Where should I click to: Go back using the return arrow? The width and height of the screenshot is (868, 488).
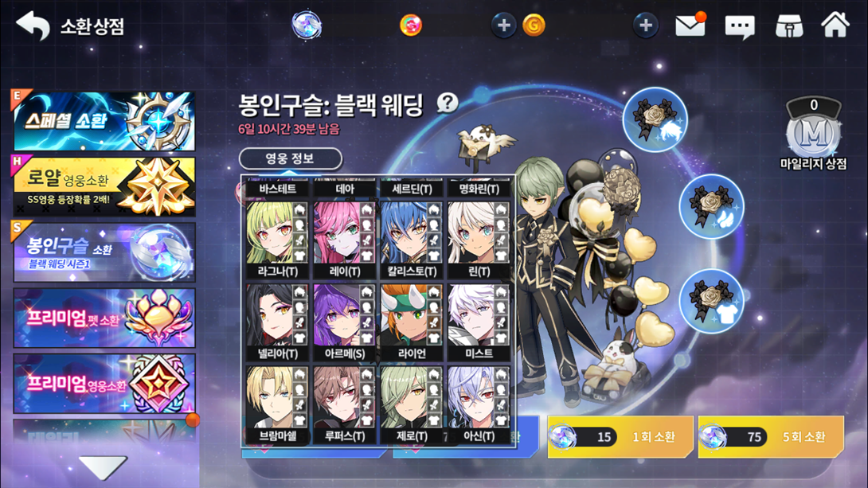33,25
